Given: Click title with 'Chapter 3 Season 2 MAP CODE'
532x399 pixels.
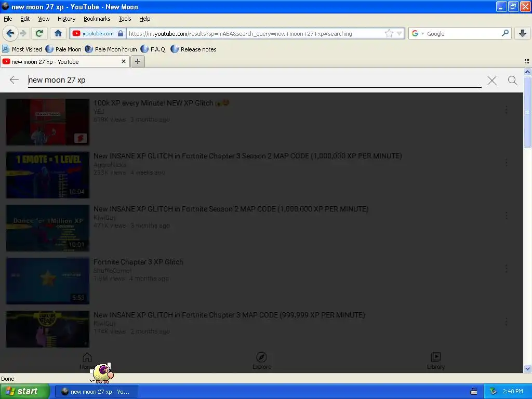Looking at the screenshot, I should (x=248, y=156).
